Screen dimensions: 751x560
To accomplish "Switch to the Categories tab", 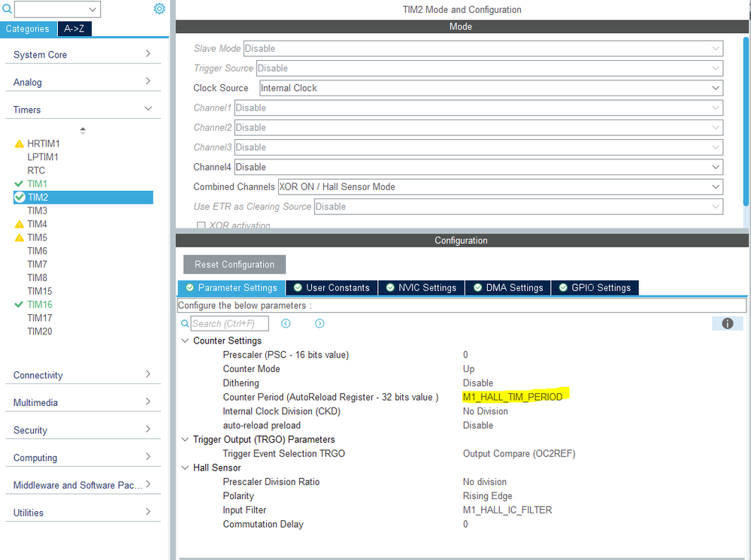I will [x=28, y=29].
